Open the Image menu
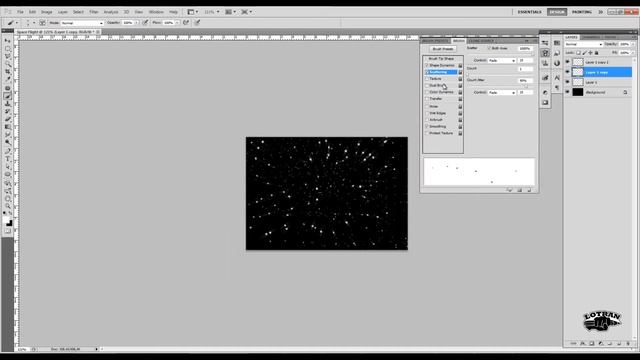Screen dimensions: 640x360 (47, 12)
